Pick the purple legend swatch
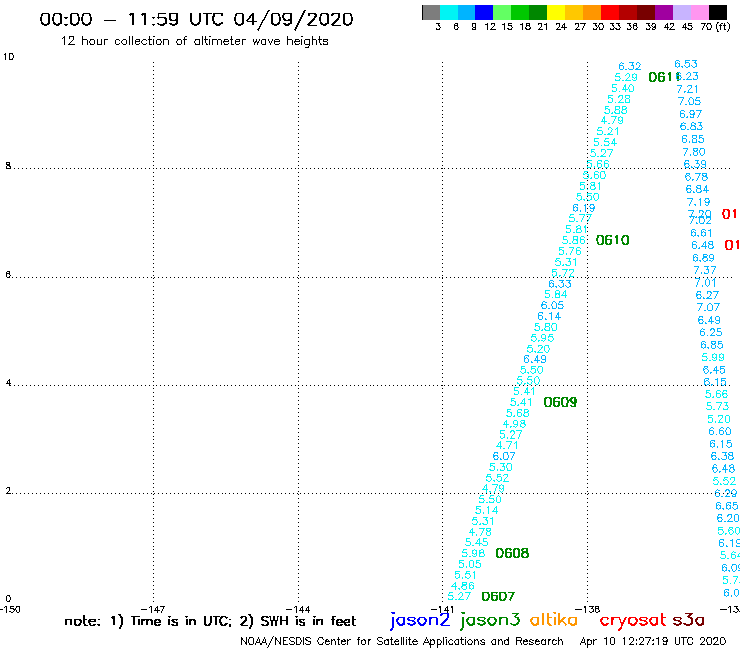The height and width of the screenshot is (650, 740). (x=664, y=12)
